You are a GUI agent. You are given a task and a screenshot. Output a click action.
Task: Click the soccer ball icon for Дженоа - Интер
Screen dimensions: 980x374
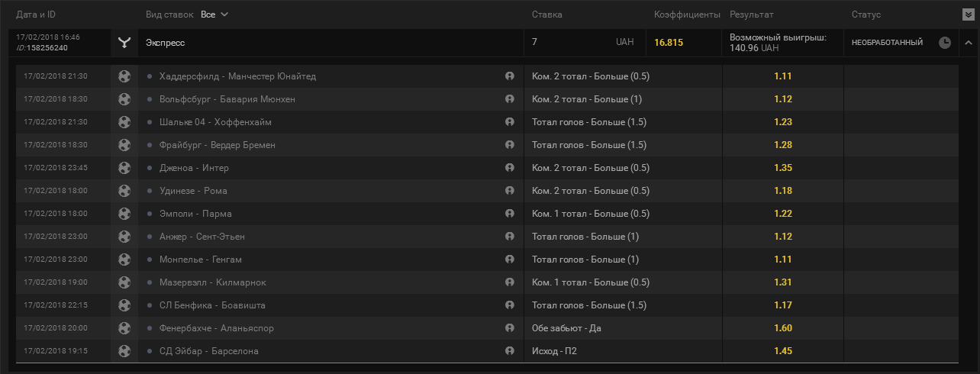pyautogui.click(x=124, y=168)
